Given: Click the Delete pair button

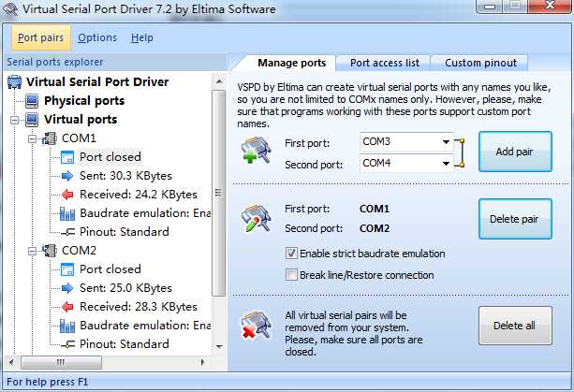Looking at the screenshot, I should coord(515,219).
